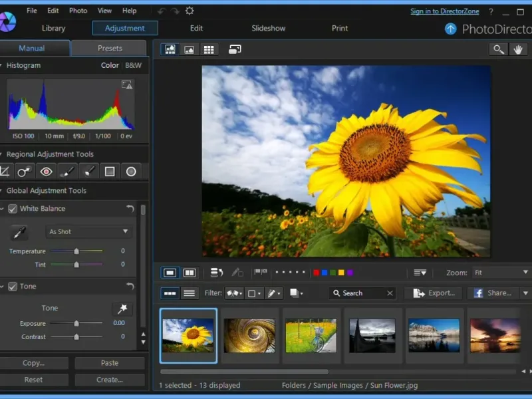
Task: Switch to the Library tab
Action: tap(53, 28)
